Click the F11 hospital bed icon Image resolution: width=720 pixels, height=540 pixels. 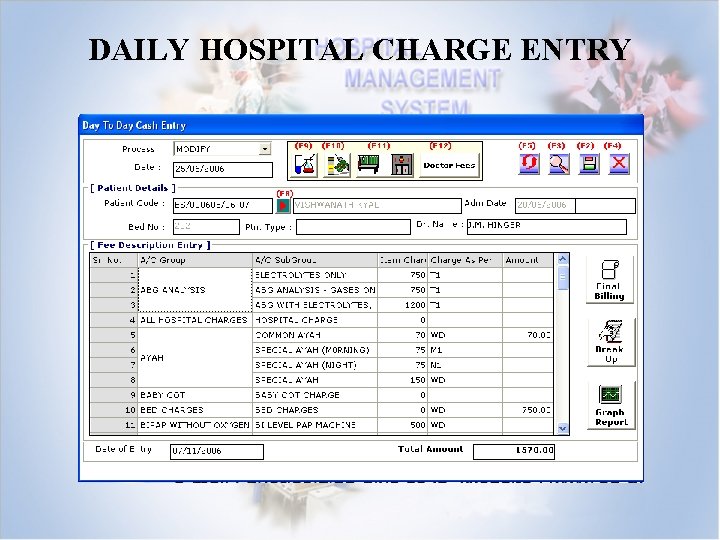[368, 164]
